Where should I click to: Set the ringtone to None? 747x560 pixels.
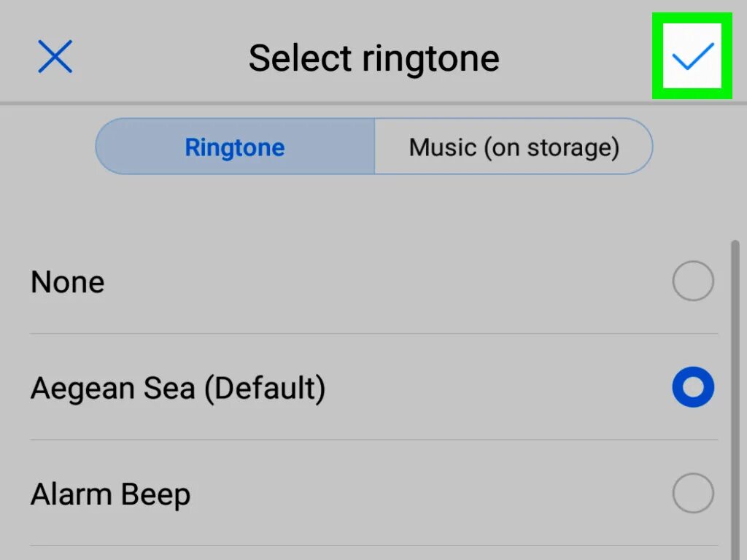tap(692, 281)
